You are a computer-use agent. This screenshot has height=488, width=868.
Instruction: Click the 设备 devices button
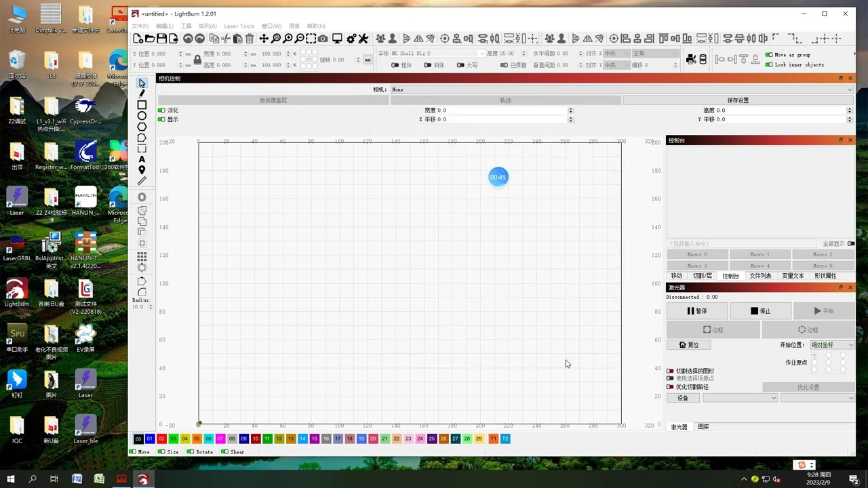[x=683, y=398]
